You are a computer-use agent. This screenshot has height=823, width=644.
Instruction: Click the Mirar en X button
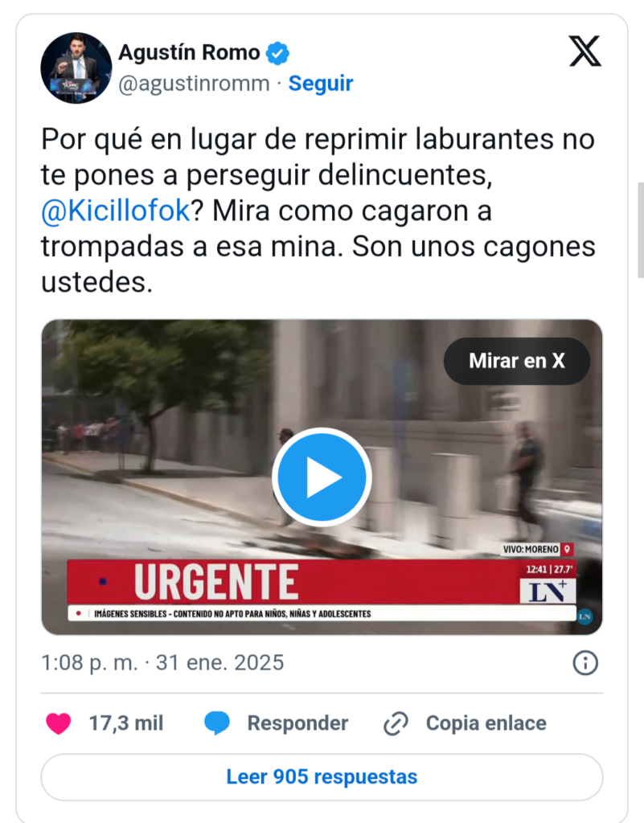(x=516, y=361)
